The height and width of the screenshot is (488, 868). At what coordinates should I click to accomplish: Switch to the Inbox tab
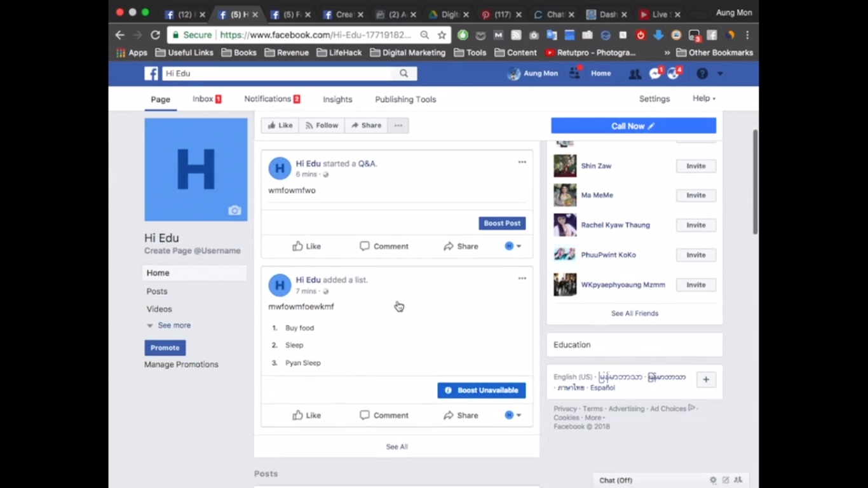click(x=207, y=99)
